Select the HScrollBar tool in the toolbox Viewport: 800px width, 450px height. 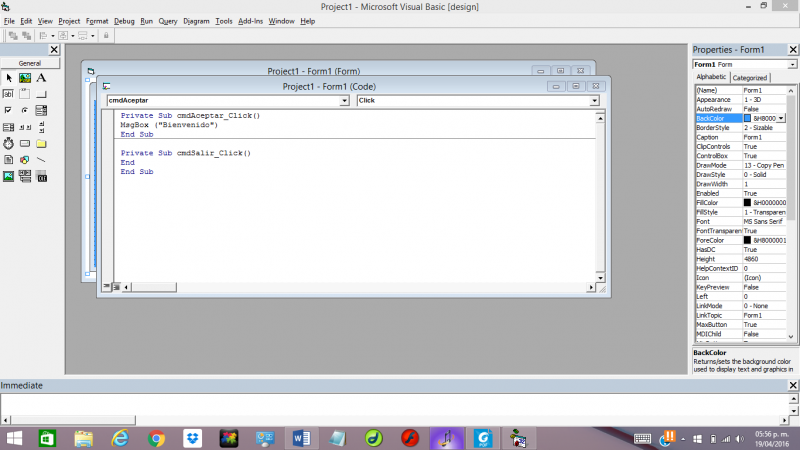25,127
